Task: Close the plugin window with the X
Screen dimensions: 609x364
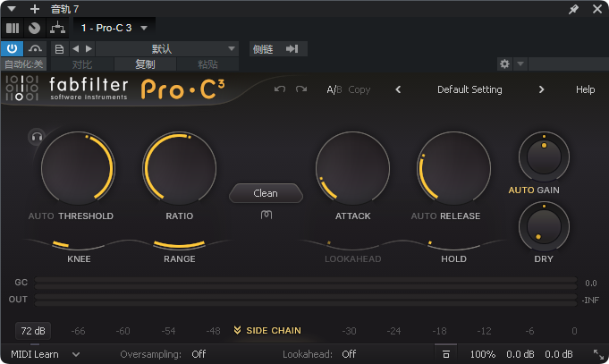Action: [x=597, y=9]
